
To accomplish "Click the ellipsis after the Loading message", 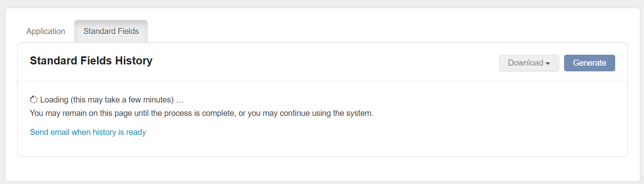I will (180, 100).
